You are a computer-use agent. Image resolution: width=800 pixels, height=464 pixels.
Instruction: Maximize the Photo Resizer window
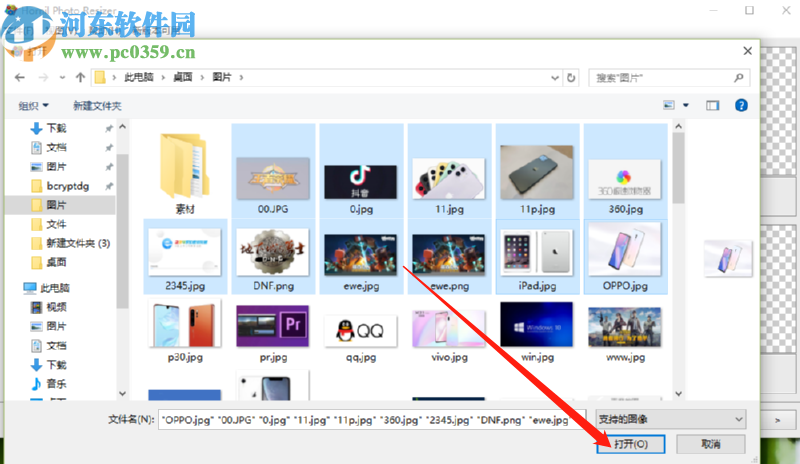coord(749,10)
